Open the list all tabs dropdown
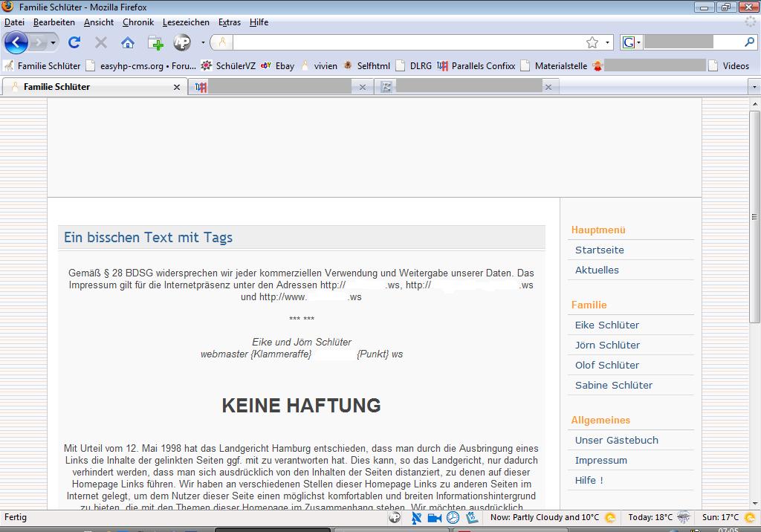Image resolution: width=761 pixels, height=532 pixels. click(754, 87)
